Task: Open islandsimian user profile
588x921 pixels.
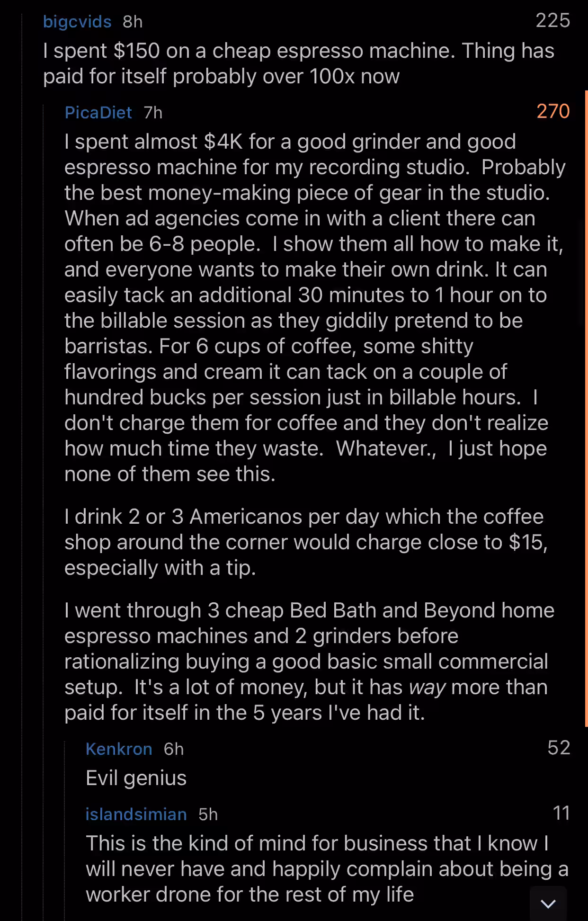Action: (136, 814)
